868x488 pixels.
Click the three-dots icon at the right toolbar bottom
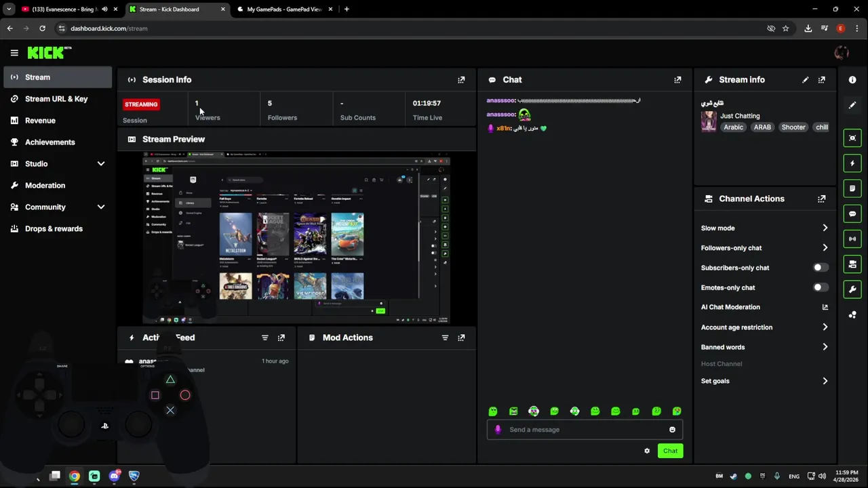click(x=852, y=314)
